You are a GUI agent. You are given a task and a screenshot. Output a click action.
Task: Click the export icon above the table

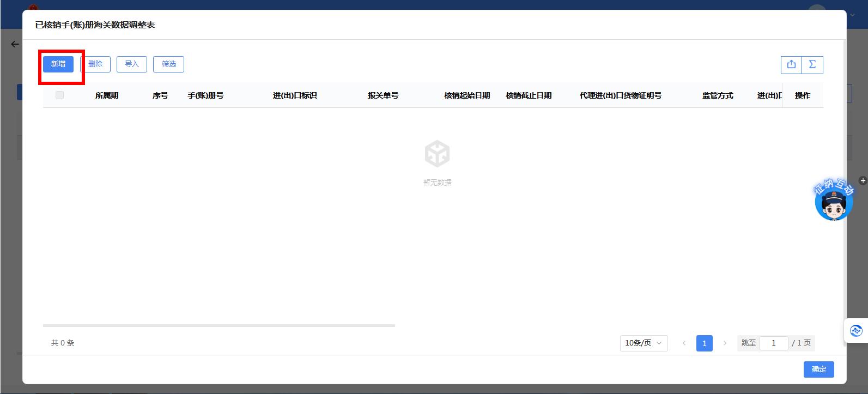coord(791,64)
